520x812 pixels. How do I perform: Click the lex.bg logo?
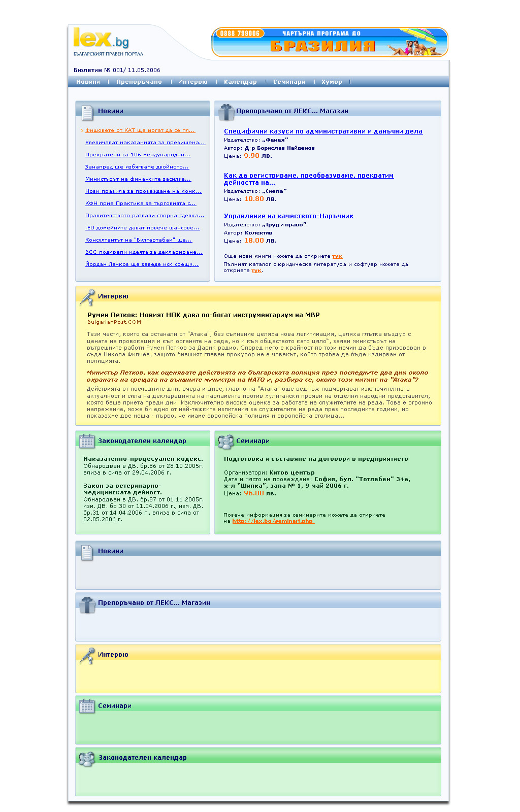[x=102, y=41]
